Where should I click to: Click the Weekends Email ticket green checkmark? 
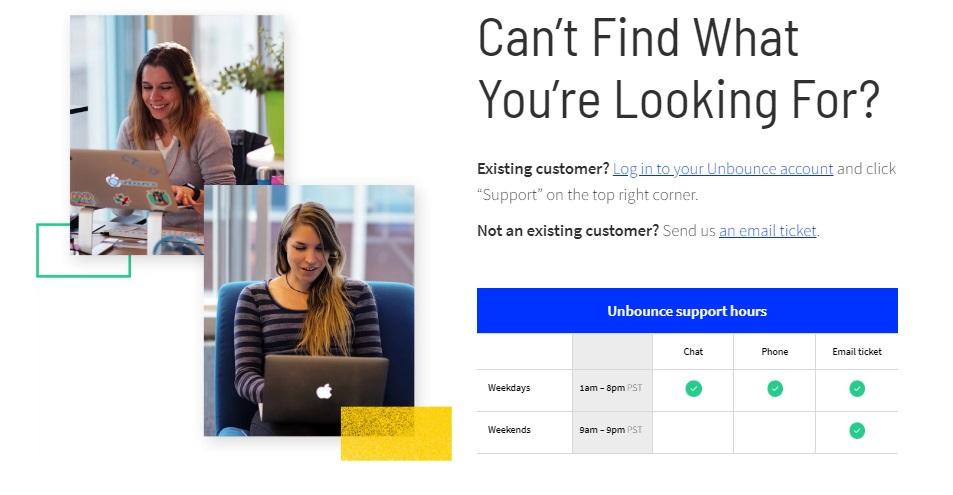856,431
